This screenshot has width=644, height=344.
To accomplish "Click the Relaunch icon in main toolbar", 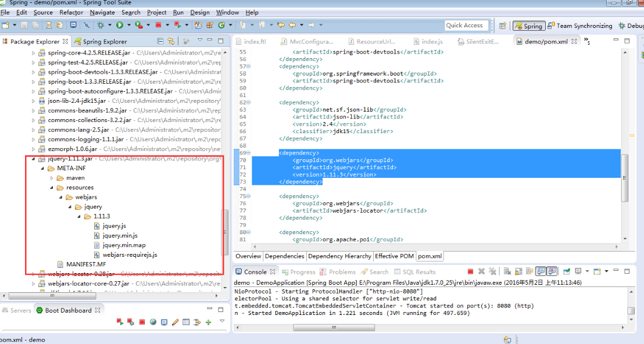I will pos(177,25).
